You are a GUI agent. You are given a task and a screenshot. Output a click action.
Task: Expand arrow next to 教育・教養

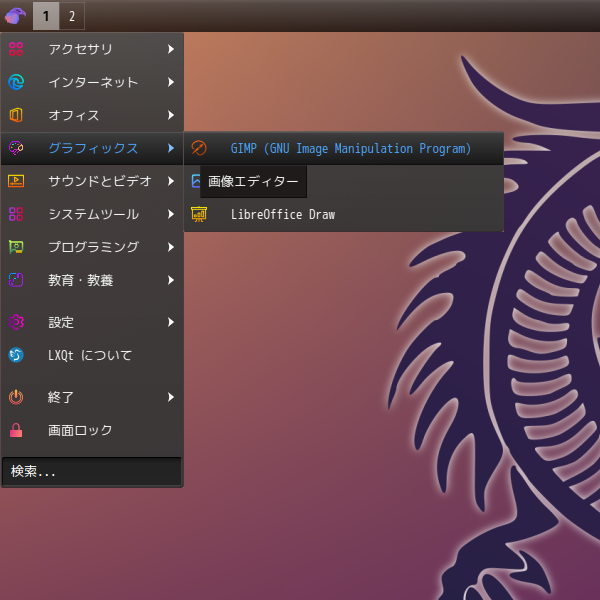tap(171, 280)
